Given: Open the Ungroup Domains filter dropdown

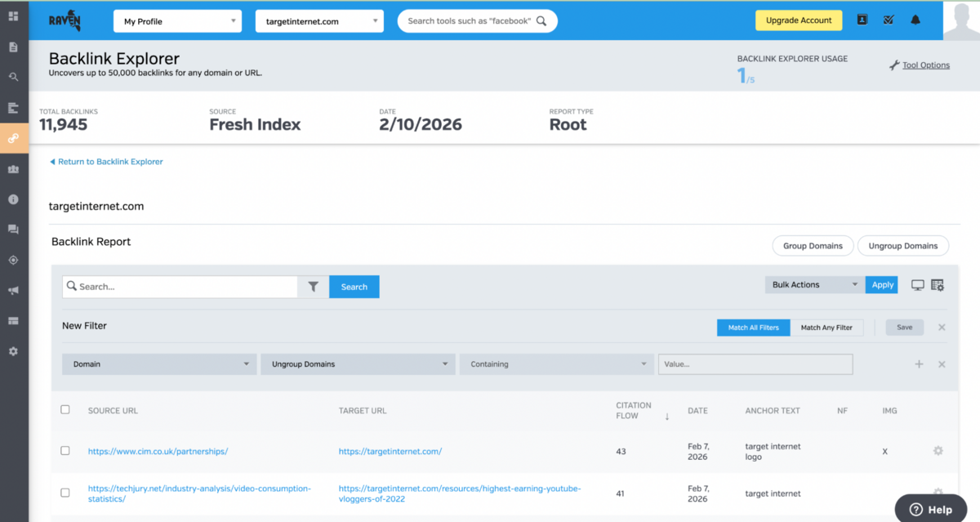Looking at the screenshot, I should (358, 364).
